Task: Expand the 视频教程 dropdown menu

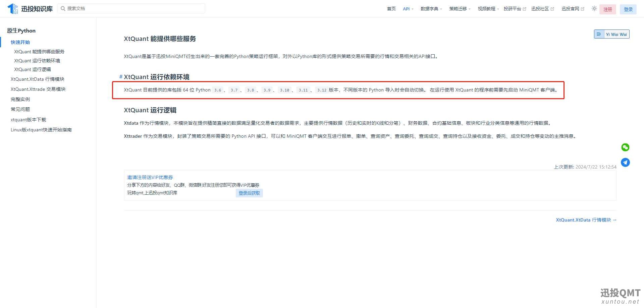Action: 488,9
